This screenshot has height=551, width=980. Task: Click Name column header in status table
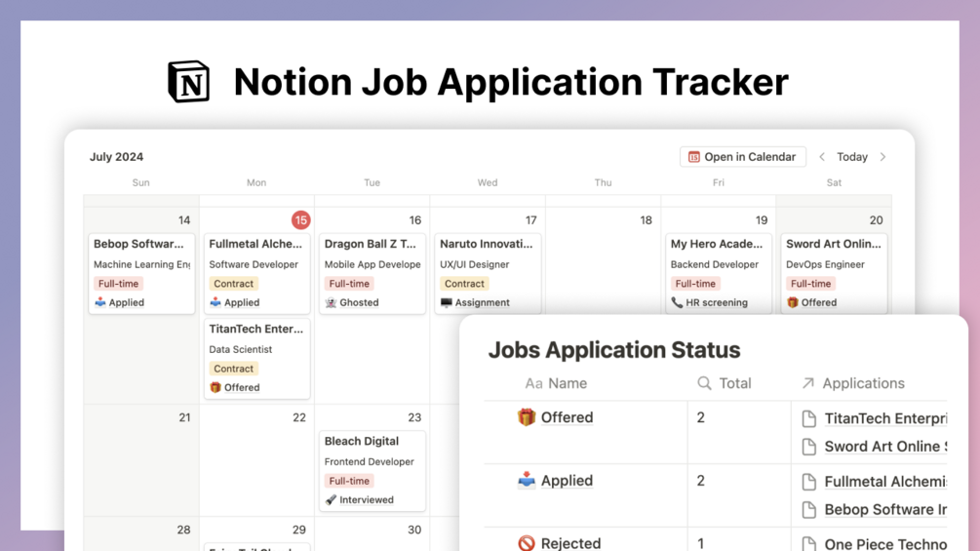[x=556, y=383]
